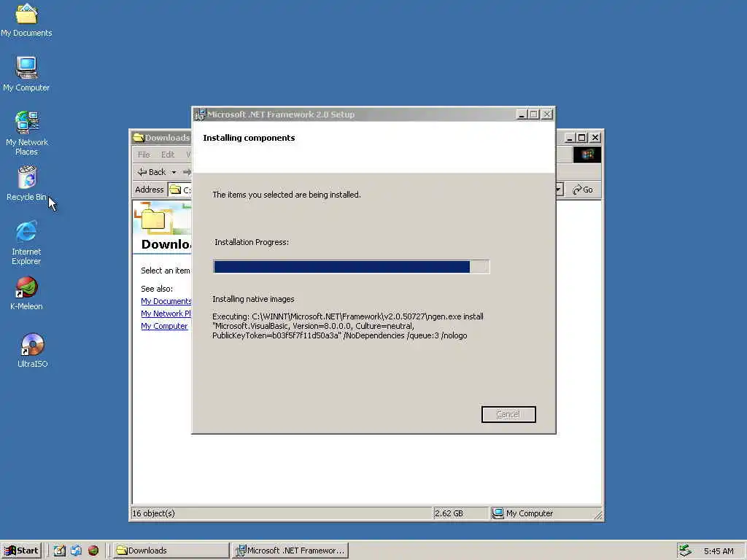
Task: Click "Installing native images" status text
Action: click(x=253, y=299)
